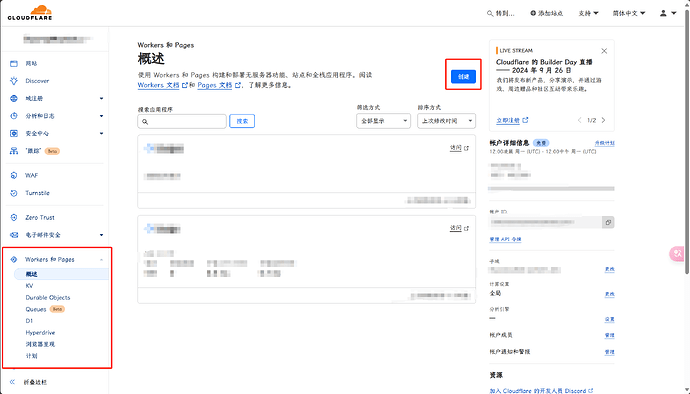Click the WAF shield icon

(x=14, y=175)
